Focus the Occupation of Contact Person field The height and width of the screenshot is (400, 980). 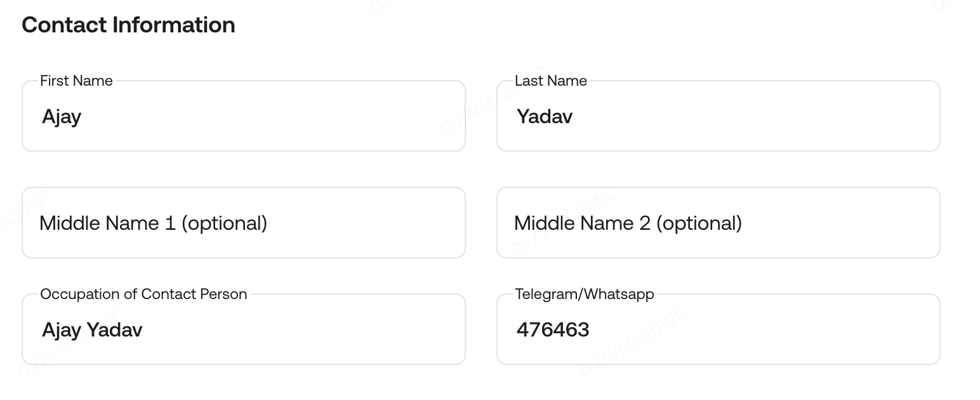tap(244, 330)
